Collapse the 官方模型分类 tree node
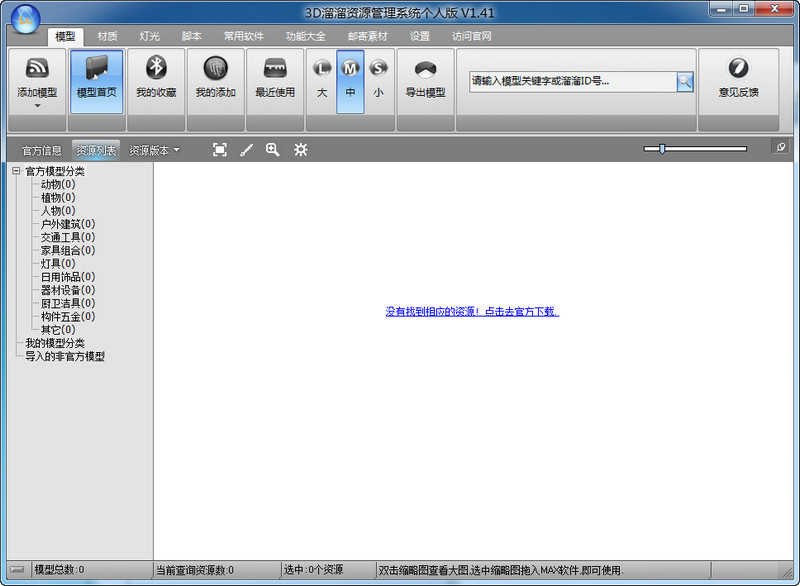The image size is (800, 586). [x=16, y=172]
